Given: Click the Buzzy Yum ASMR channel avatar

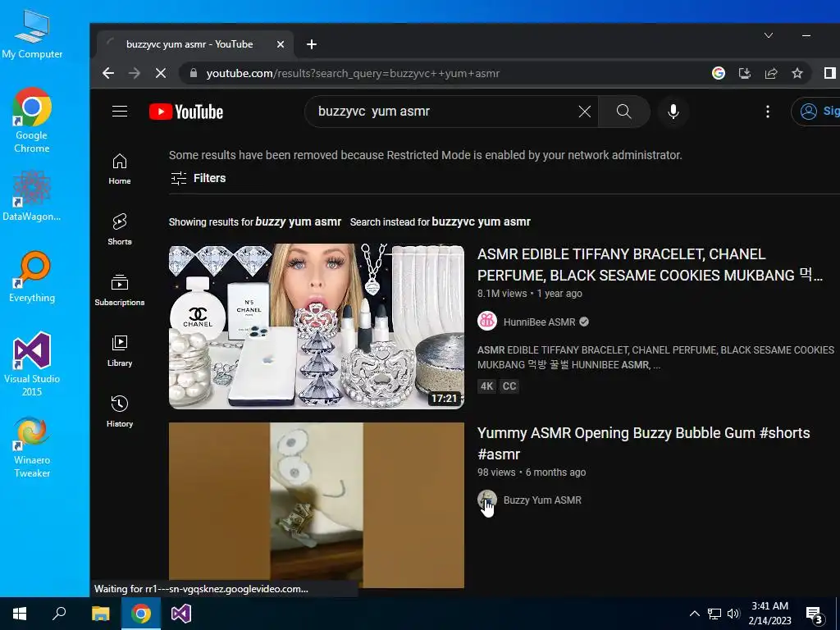Looking at the screenshot, I should click(x=487, y=500).
